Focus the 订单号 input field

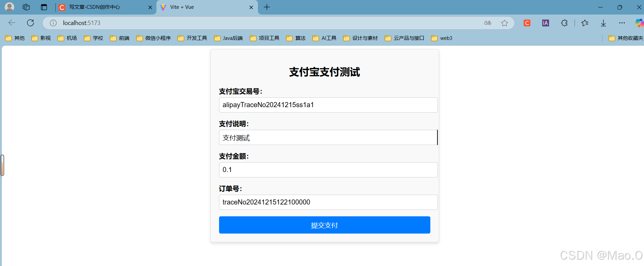(x=328, y=202)
